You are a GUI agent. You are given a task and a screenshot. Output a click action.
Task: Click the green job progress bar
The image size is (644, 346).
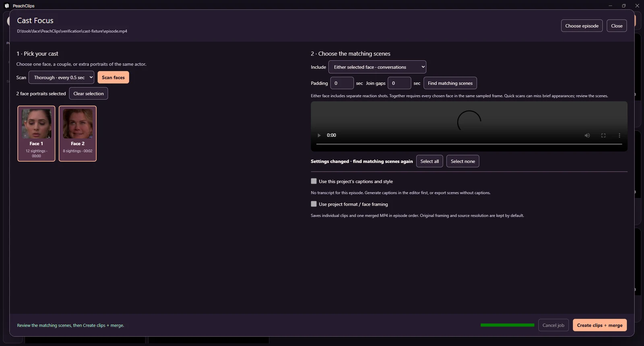507,325
